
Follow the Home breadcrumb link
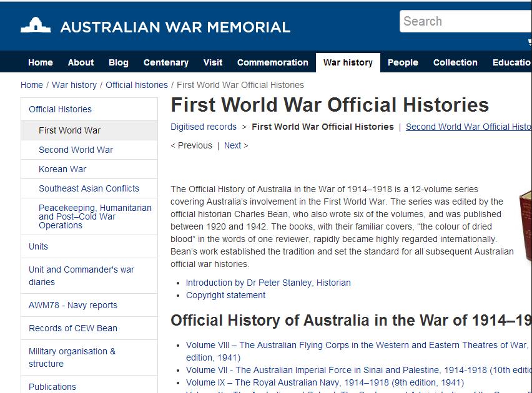(32, 85)
